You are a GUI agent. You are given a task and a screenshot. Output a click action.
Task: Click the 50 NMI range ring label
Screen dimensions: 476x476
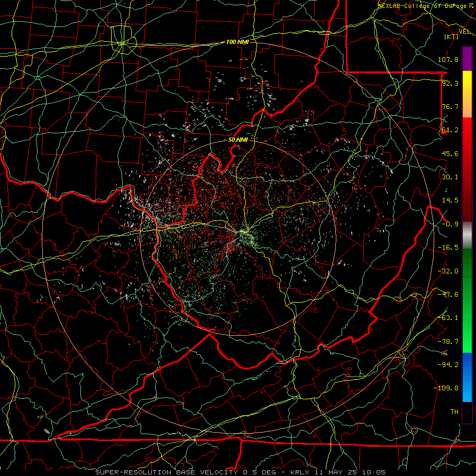coord(238,140)
